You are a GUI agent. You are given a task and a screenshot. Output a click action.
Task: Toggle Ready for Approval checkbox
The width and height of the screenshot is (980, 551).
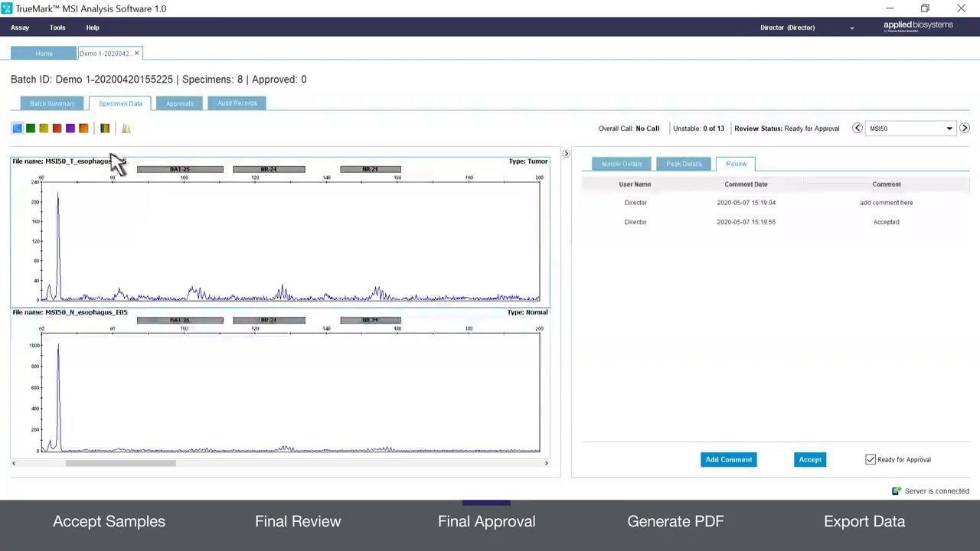click(x=871, y=460)
